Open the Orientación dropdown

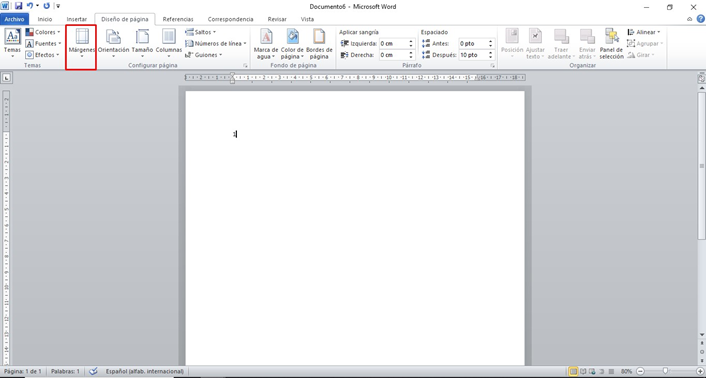[113, 43]
